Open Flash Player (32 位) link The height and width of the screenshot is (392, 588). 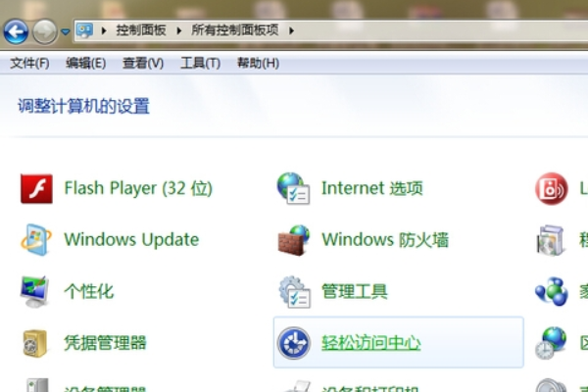coord(138,188)
